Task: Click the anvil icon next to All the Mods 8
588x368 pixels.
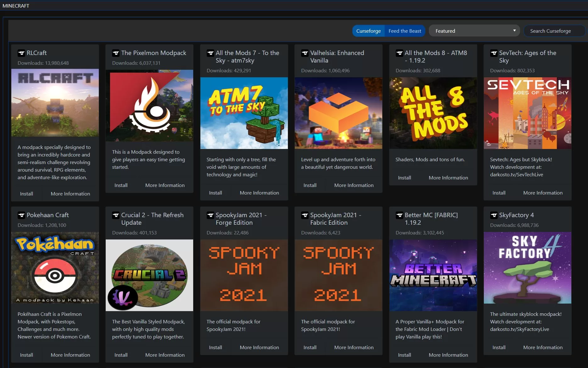Action: coord(399,53)
